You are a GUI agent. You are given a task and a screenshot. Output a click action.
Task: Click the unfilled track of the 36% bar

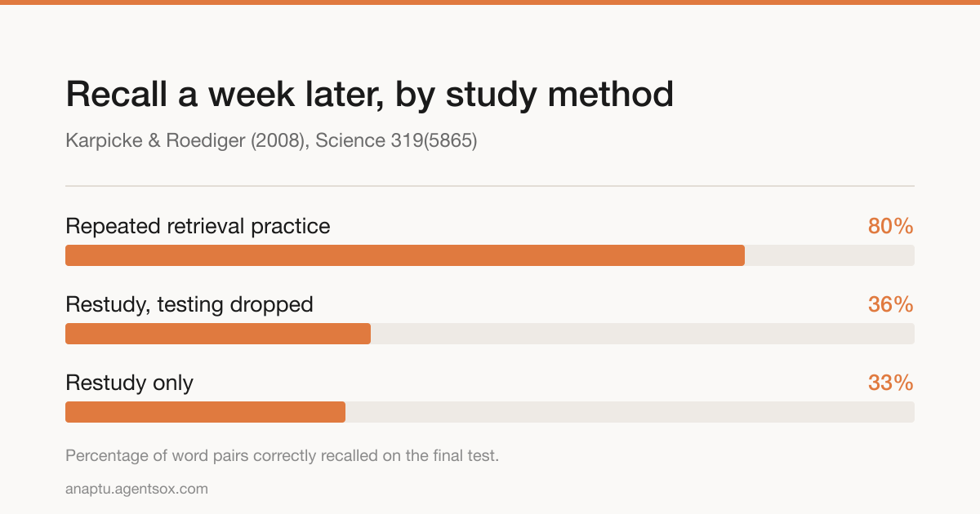coord(643,334)
